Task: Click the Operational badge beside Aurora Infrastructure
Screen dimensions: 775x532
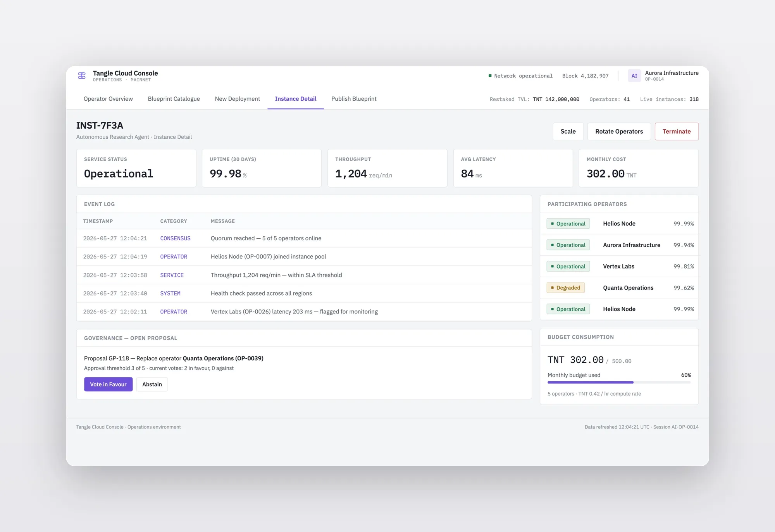Action: pos(568,245)
